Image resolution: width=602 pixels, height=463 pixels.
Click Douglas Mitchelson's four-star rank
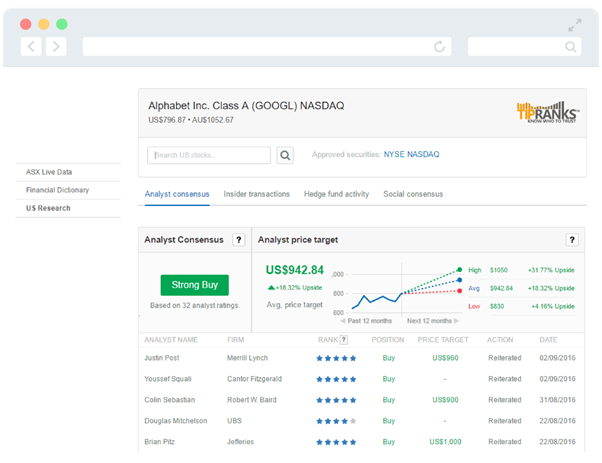click(x=336, y=421)
